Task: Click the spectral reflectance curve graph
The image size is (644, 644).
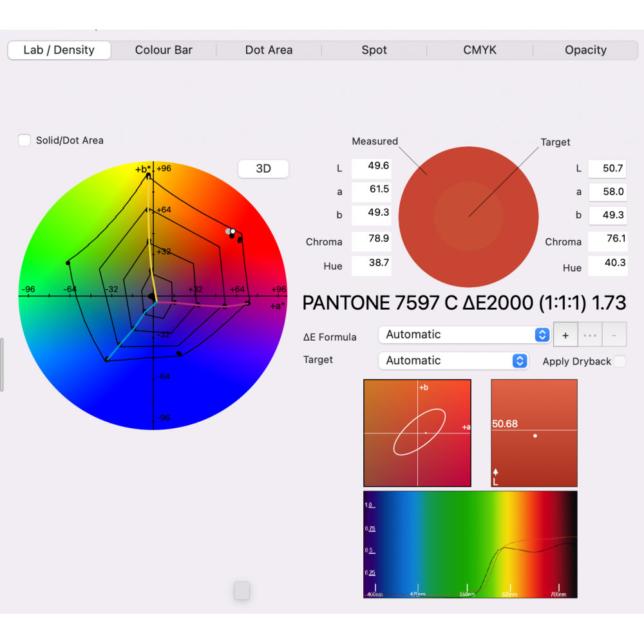Action: tap(470, 545)
